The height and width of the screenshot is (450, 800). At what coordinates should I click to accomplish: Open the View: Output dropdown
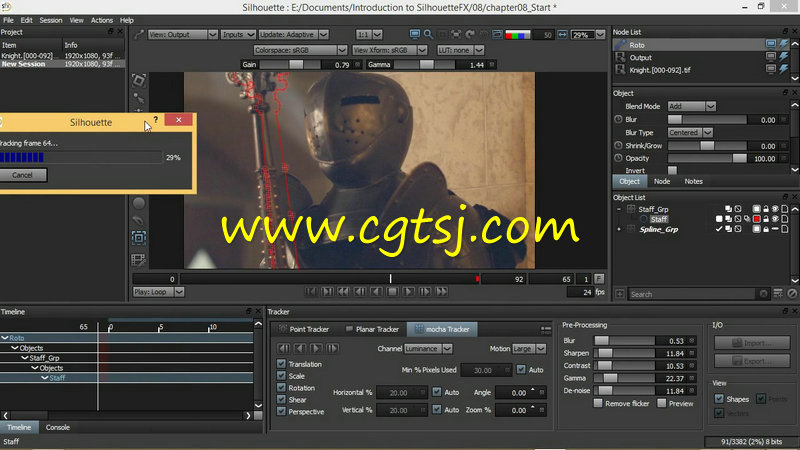(x=183, y=34)
